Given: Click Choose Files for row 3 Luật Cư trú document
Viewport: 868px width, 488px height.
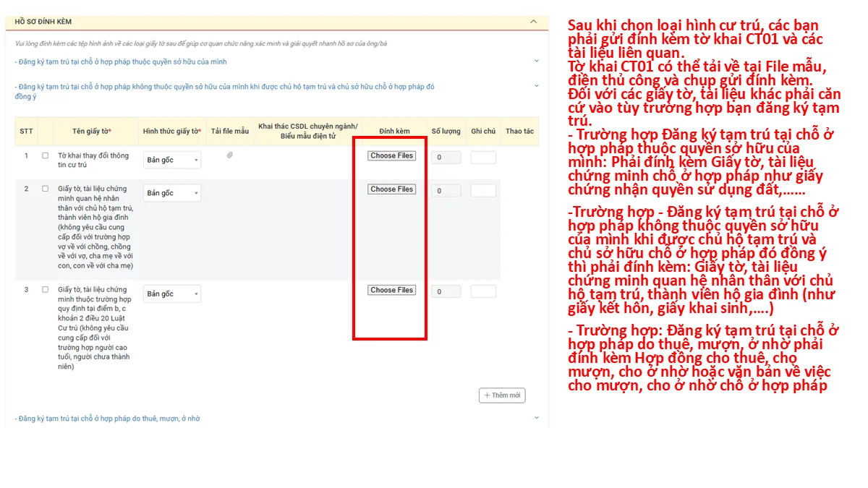Looking at the screenshot, I should pos(391,290).
